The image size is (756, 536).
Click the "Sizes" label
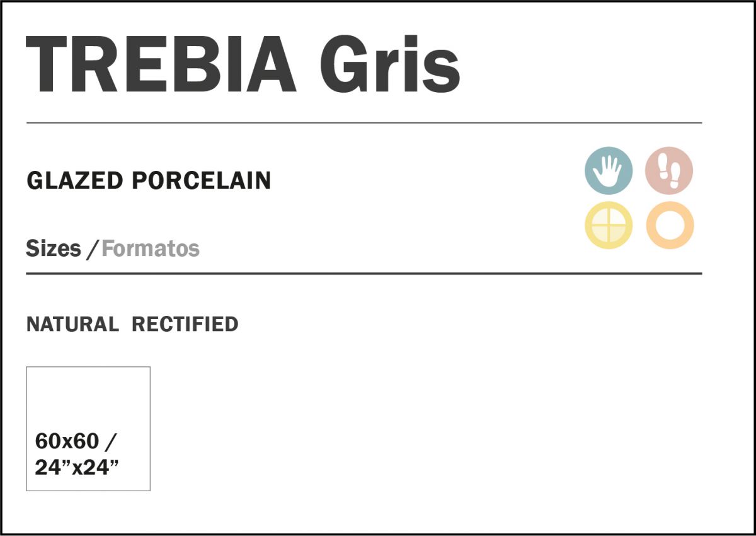(x=54, y=248)
